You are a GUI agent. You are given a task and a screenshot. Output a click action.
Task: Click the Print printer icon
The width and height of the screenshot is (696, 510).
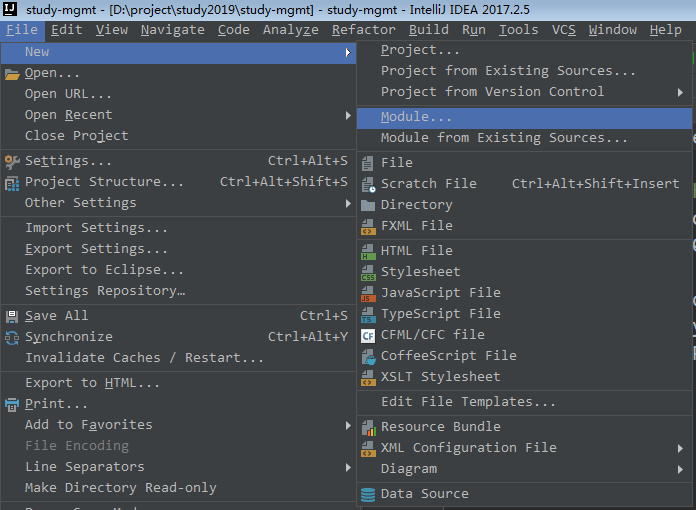[x=12, y=404]
